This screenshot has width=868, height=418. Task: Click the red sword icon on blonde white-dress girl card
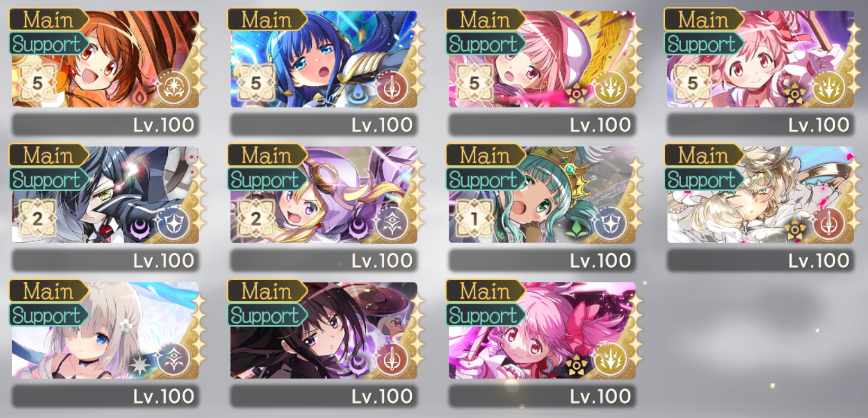click(829, 224)
